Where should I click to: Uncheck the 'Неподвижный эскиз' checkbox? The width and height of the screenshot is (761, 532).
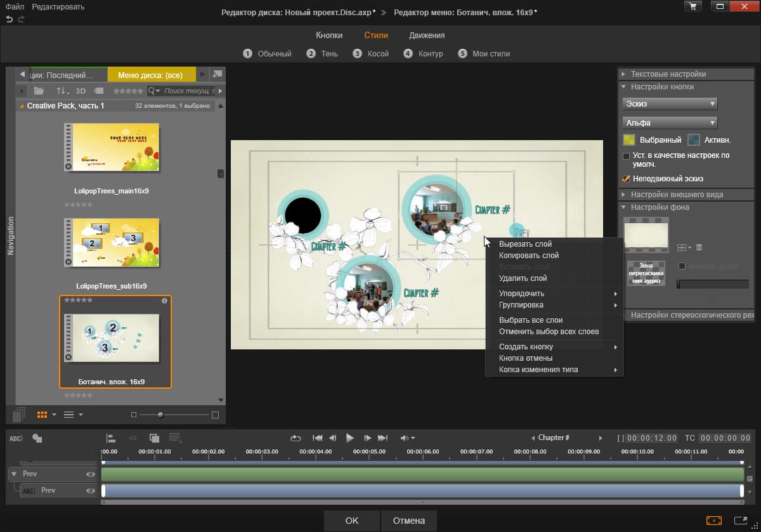click(627, 179)
